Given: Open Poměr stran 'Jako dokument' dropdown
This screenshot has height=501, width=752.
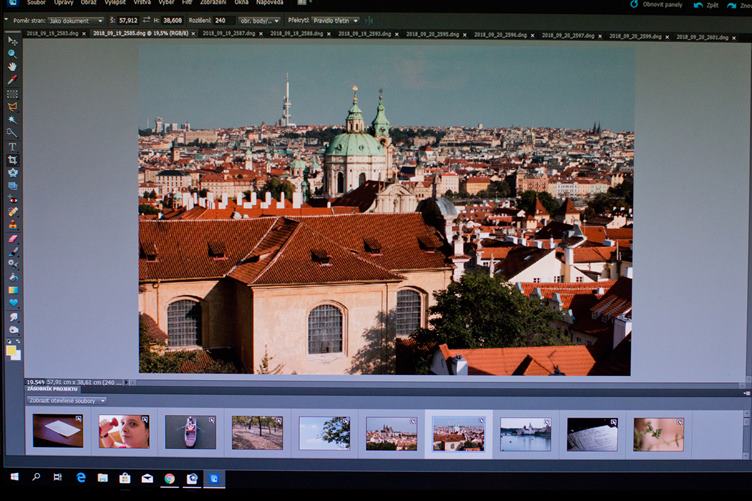Looking at the screenshot, I should (75, 21).
